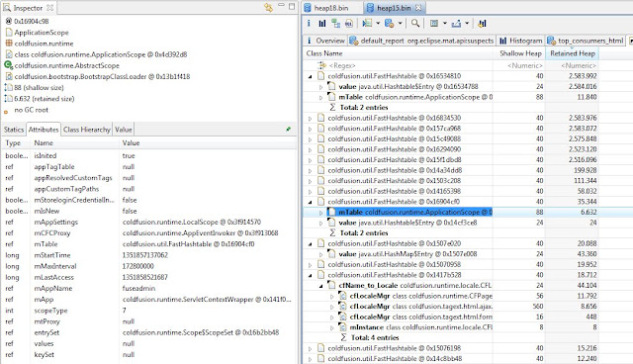This screenshot has height=364, width=633.
Task: Open dropdown arrow next to Query Browser icon
Action: point(400,24)
